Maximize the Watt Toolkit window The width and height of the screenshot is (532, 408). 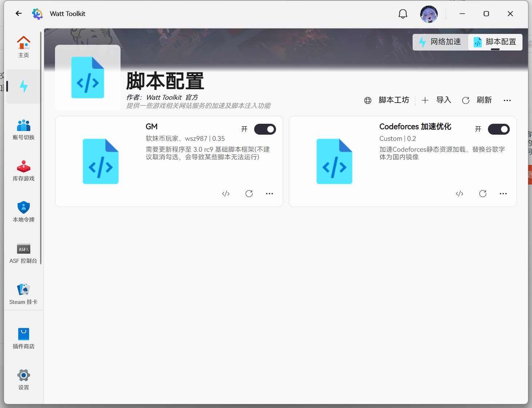click(486, 13)
